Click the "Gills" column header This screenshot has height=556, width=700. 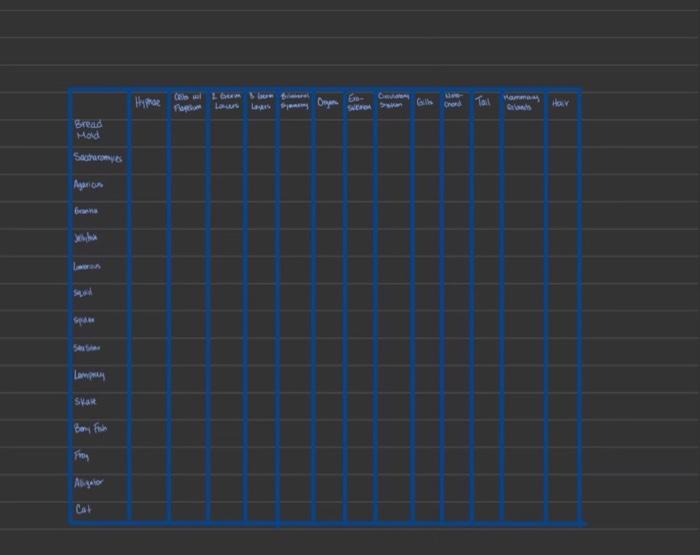(x=425, y=102)
